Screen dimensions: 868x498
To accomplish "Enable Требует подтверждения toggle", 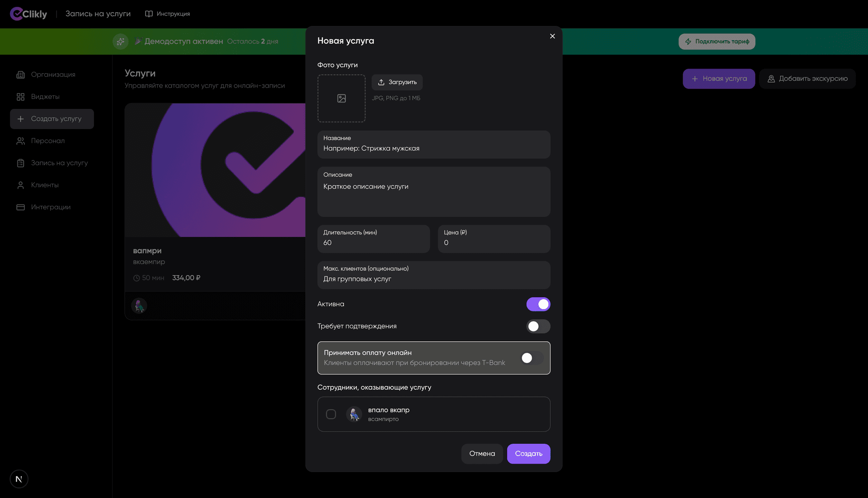I will pyautogui.click(x=538, y=326).
